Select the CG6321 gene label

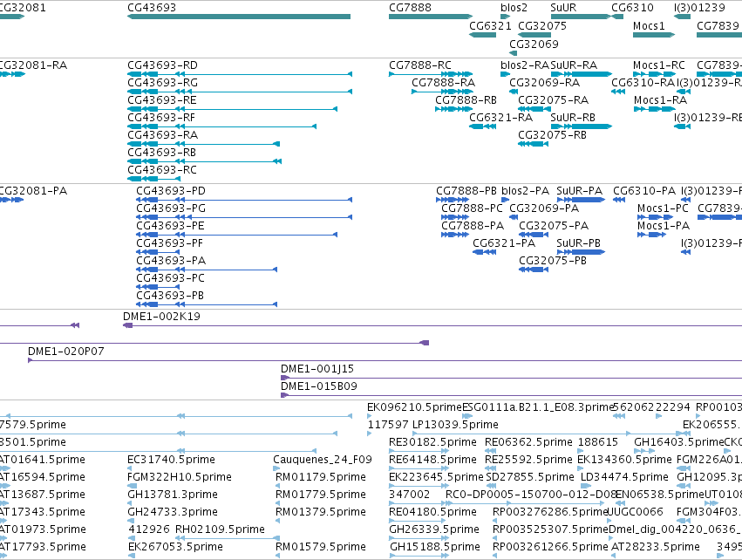[x=490, y=25]
